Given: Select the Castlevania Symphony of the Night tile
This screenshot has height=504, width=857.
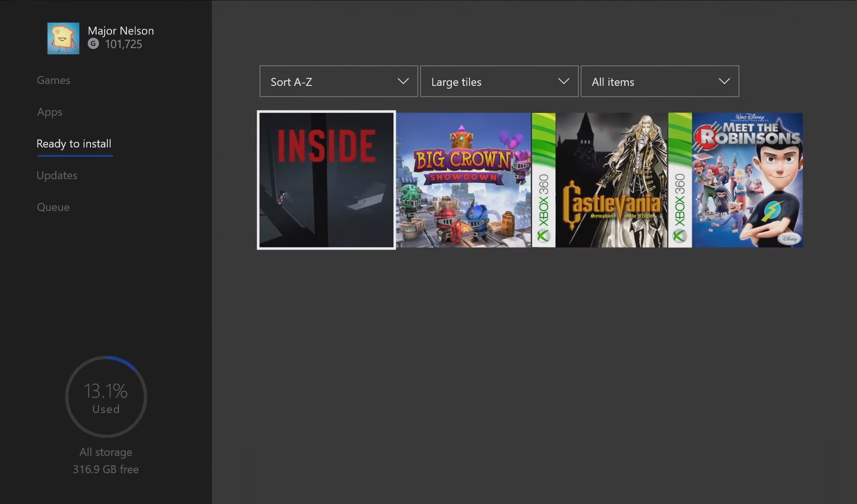Looking at the screenshot, I should tap(600, 180).
